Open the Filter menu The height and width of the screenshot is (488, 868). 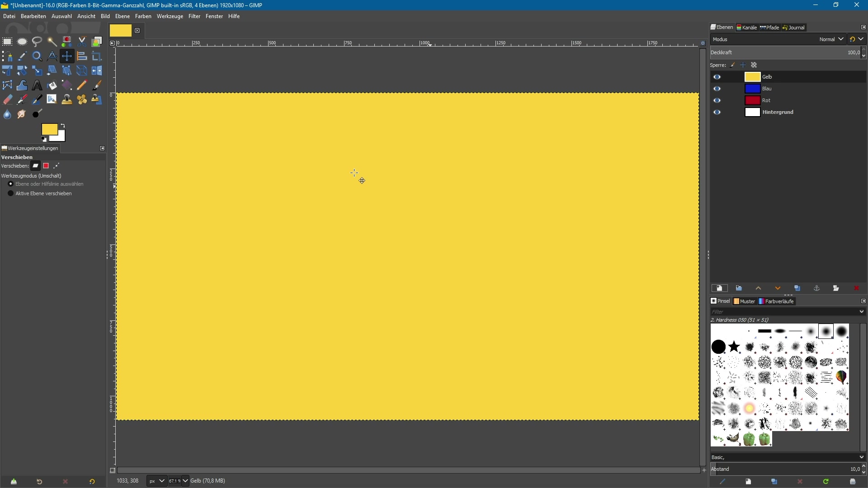(x=194, y=16)
